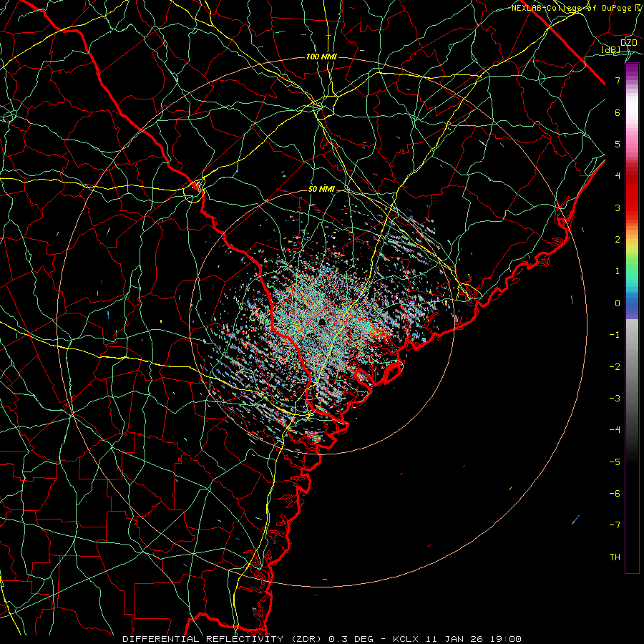This screenshot has width=644, height=644.
Task: Click the -4 value on the color scale
Action: 615,430
